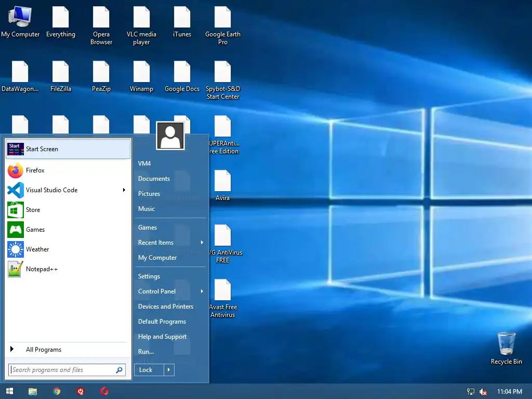
Task: Click the muted volume tray icon
Action: coord(483,392)
